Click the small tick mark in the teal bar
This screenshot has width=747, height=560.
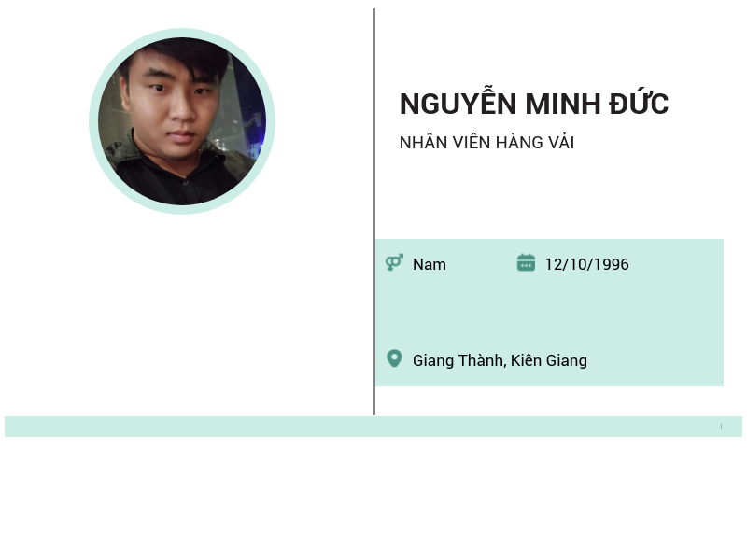(721, 427)
